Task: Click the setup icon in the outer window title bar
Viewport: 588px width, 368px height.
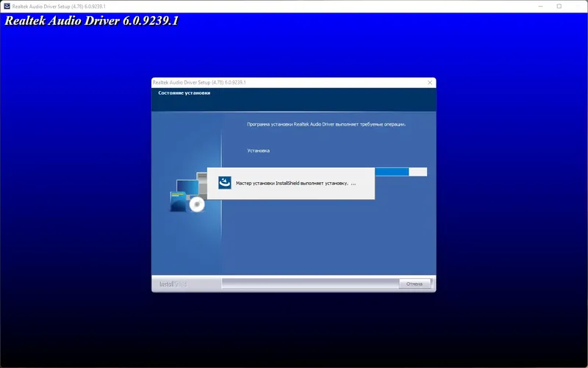Action: [7, 6]
